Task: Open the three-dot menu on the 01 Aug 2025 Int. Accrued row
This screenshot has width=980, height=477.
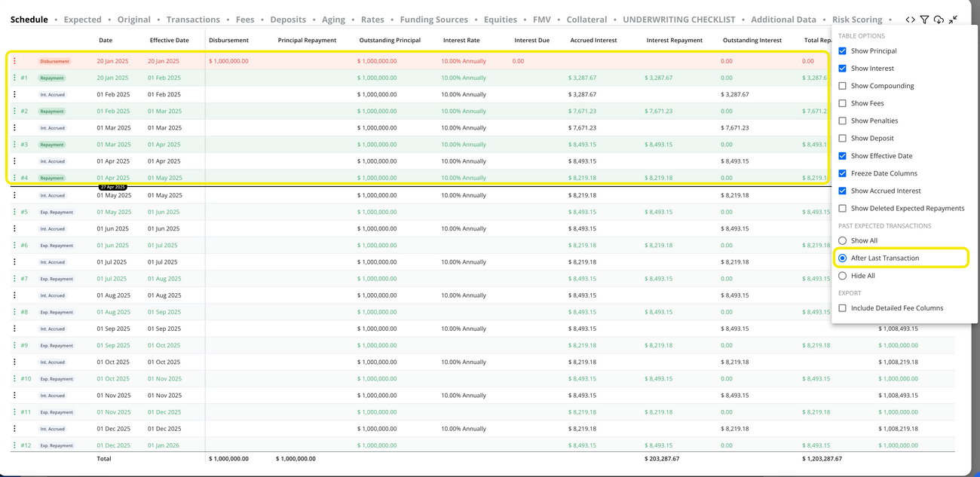Action: pyautogui.click(x=14, y=295)
